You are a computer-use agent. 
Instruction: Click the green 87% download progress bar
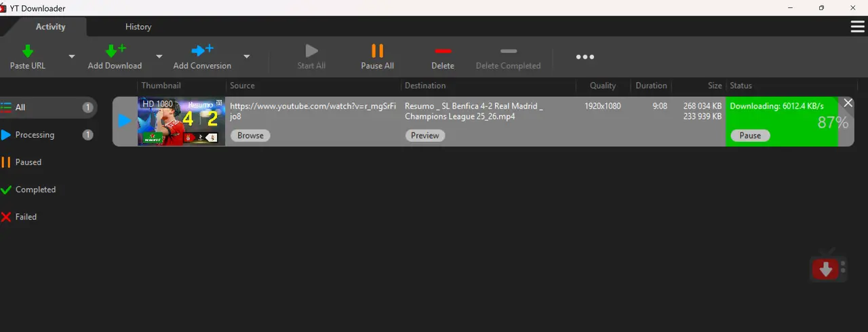point(781,122)
